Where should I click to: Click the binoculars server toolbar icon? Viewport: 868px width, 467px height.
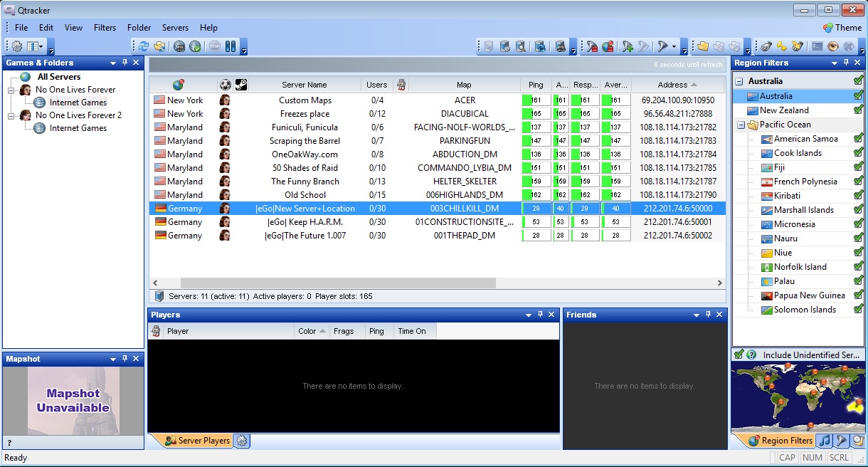[560, 46]
